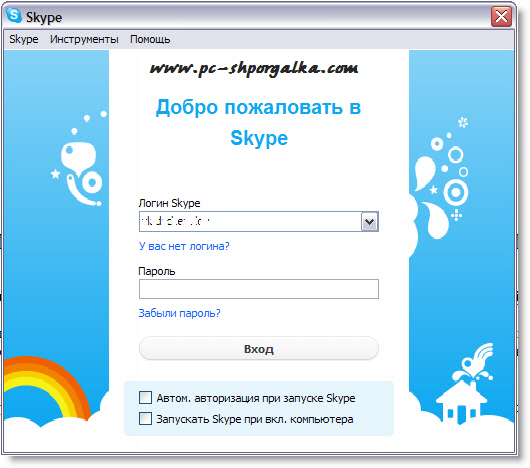Open the Помощь menu
This screenshot has height=468, width=530.
tap(150, 39)
